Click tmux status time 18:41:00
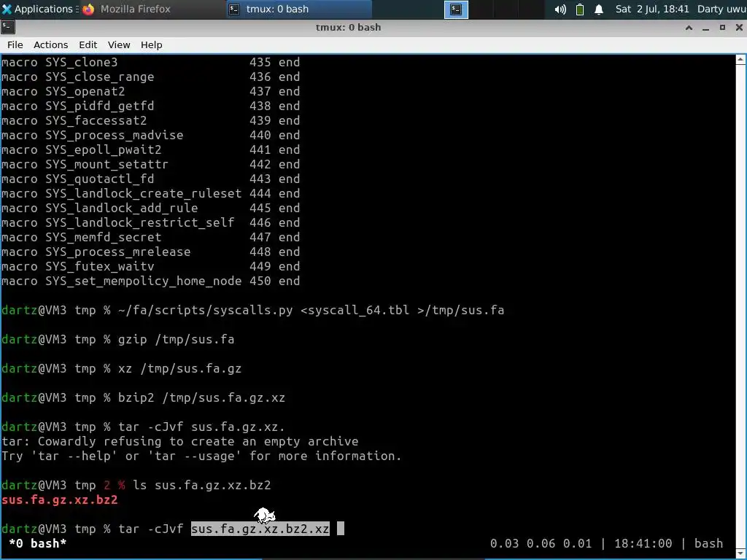Screen dimensions: 747x560 [643, 543]
